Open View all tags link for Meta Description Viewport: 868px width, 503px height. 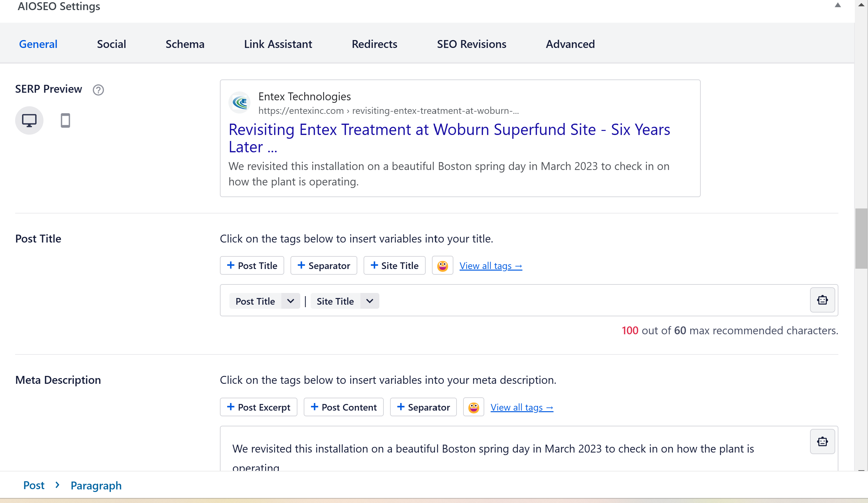pos(521,407)
